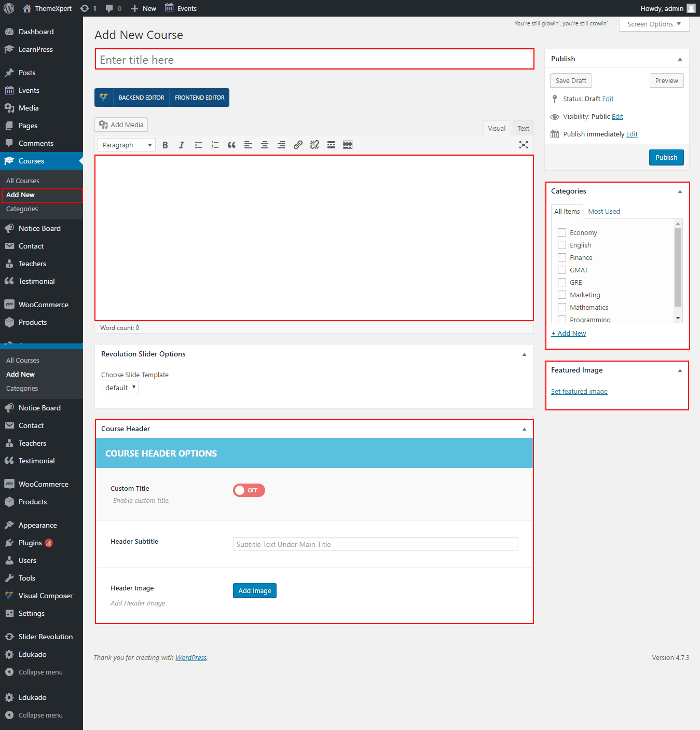Enable distraction-free fullscreen editor mode
700x730 pixels.
click(524, 145)
